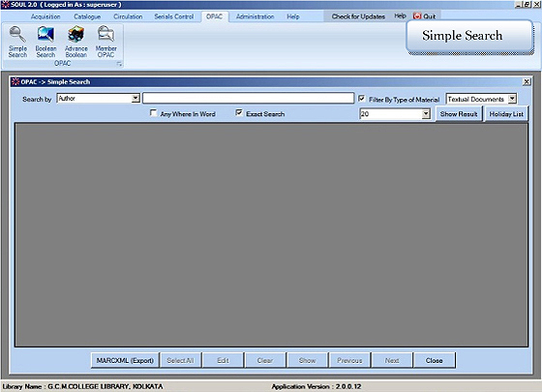Click the Show Result button
The image size is (542, 392).
point(459,114)
